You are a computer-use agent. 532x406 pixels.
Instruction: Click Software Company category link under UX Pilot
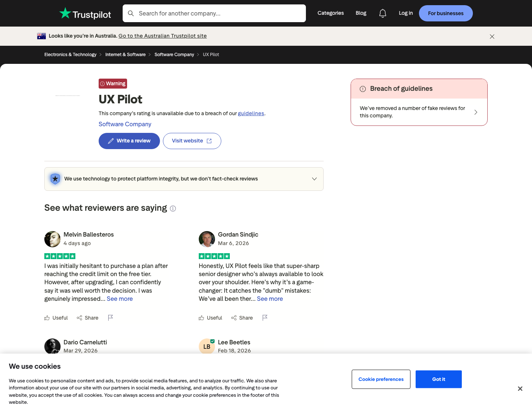pyautogui.click(x=125, y=124)
